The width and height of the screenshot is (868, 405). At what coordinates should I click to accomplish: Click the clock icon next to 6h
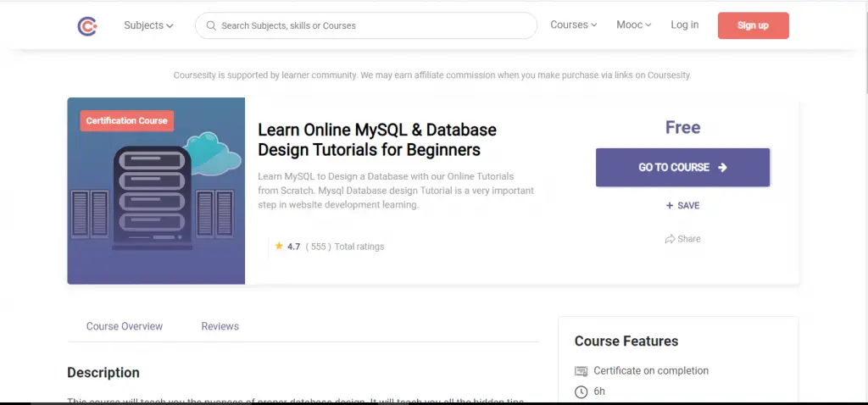coord(581,391)
